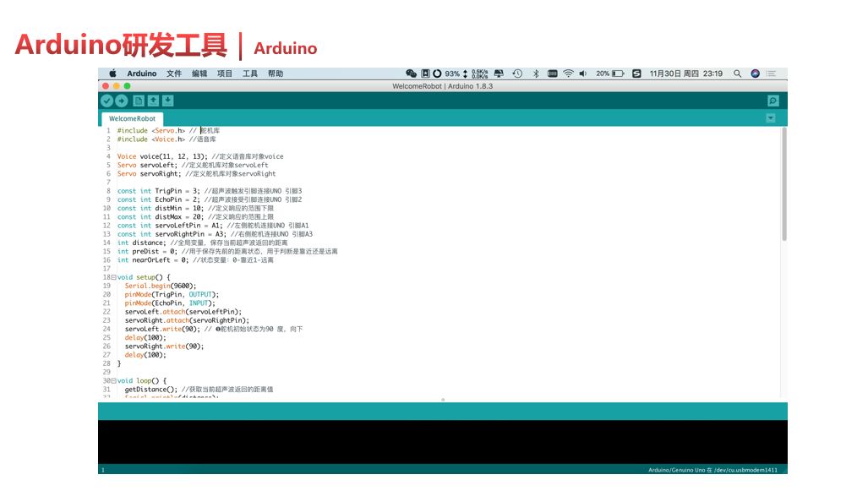The height and width of the screenshot is (491, 868).
Task: Open the 文件 menu
Action: pos(174,74)
